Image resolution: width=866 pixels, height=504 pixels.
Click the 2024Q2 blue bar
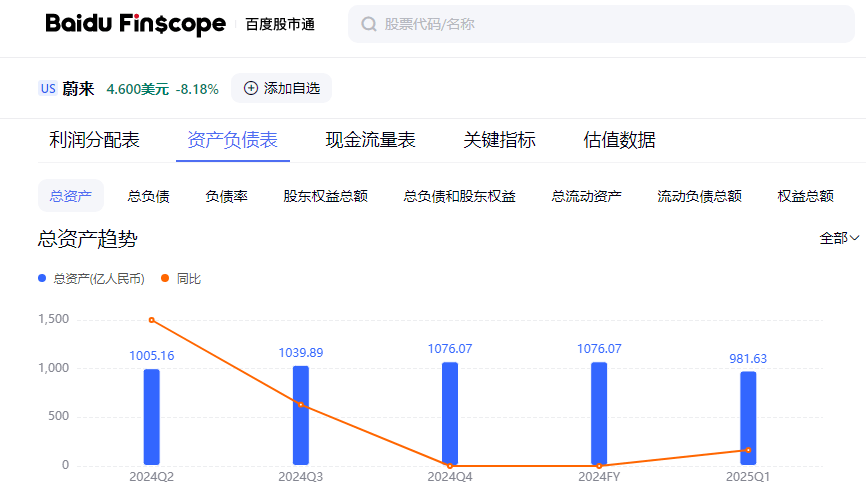[x=151, y=417]
